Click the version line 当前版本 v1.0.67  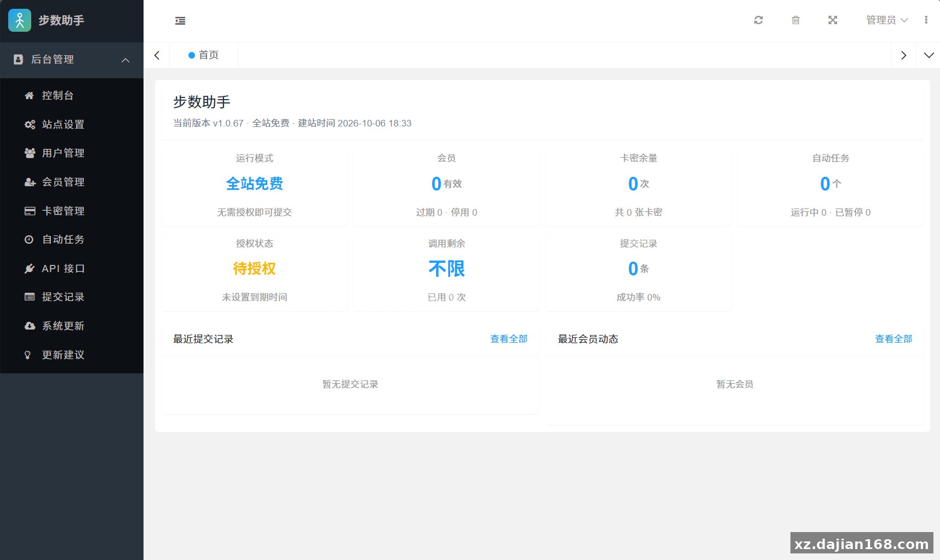pyautogui.click(x=208, y=123)
